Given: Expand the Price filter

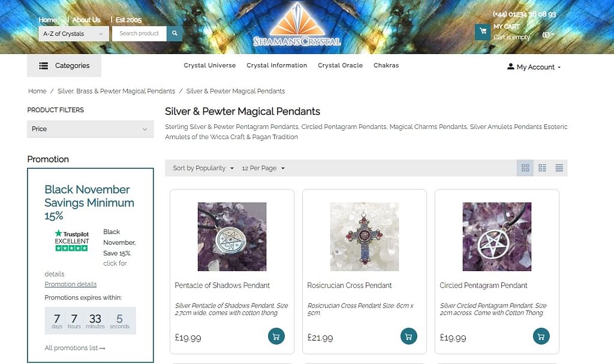Looking at the screenshot, I should pos(90,129).
